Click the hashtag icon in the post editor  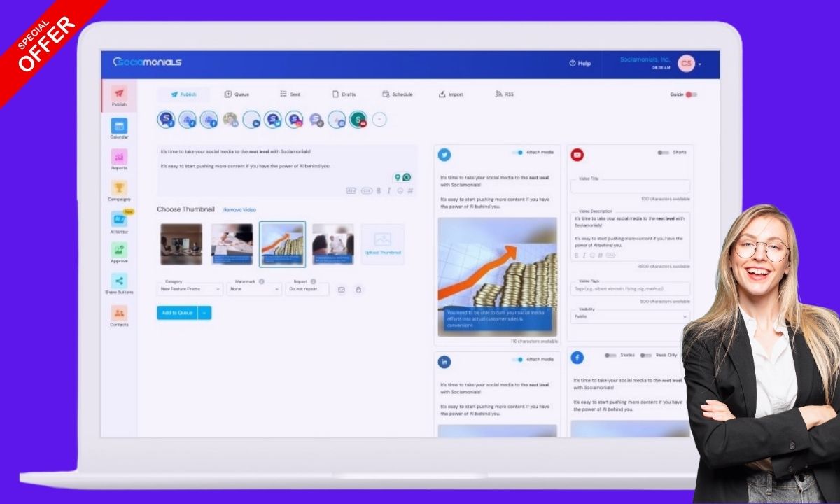pyautogui.click(x=410, y=190)
